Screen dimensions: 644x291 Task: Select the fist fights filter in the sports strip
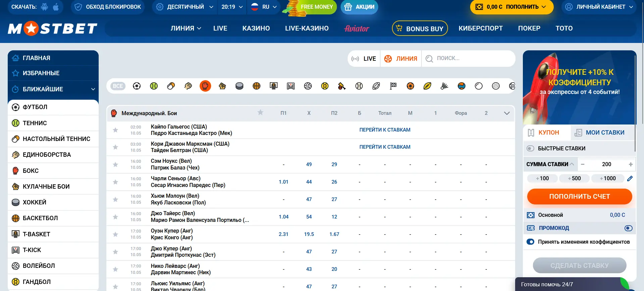(222, 86)
